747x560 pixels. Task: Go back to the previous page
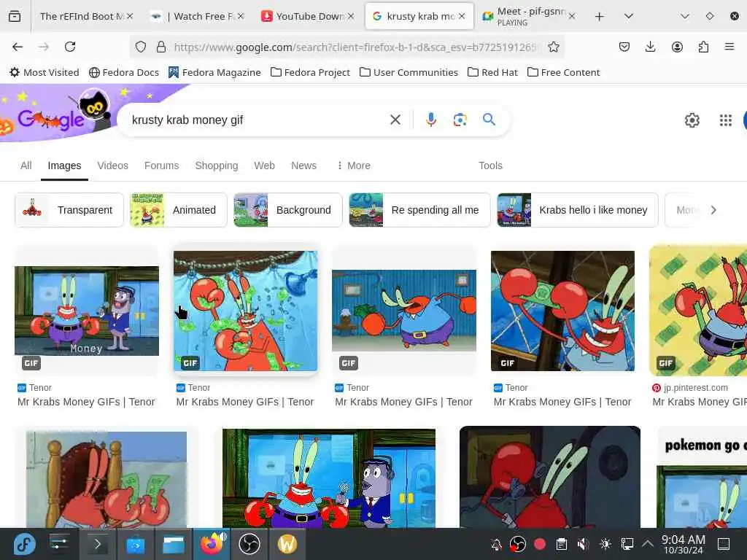[18, 47]
